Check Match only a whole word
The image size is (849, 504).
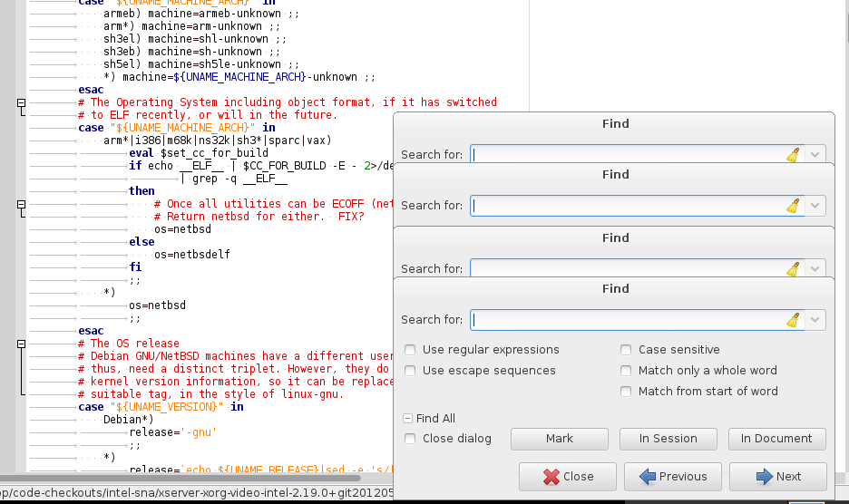(627, 371)
